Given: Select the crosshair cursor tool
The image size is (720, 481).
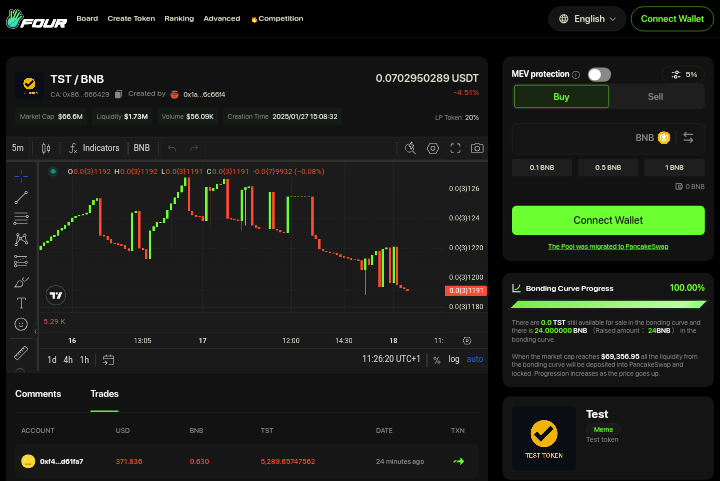Looking at the screenshot, I should click(x=21, y=176).
